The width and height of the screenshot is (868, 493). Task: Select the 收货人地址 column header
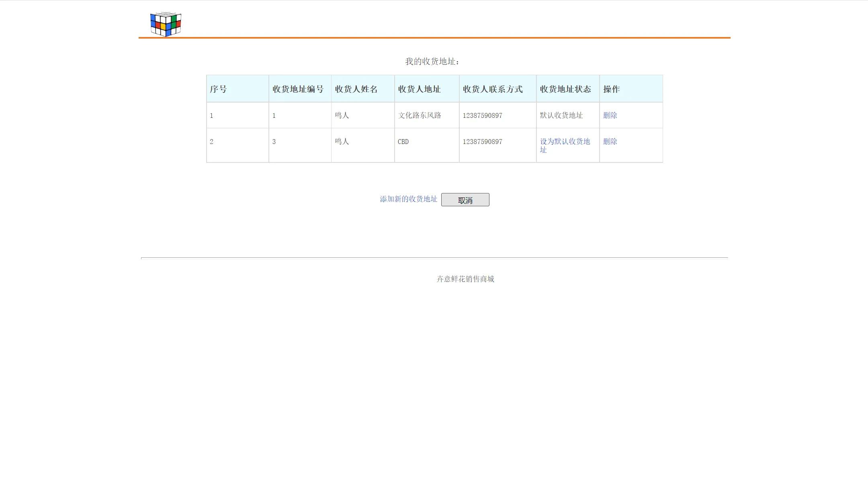pyautogui.click(x=427, y=89)
